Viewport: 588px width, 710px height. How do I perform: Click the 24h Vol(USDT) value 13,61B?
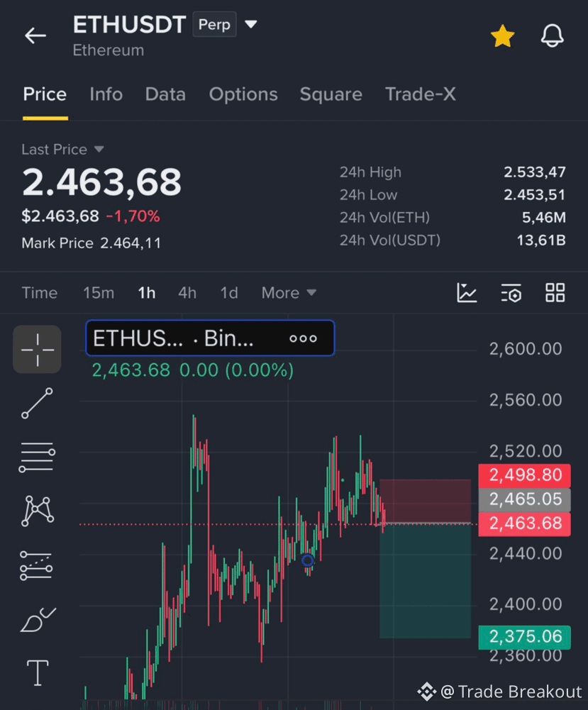coord(541,240)
